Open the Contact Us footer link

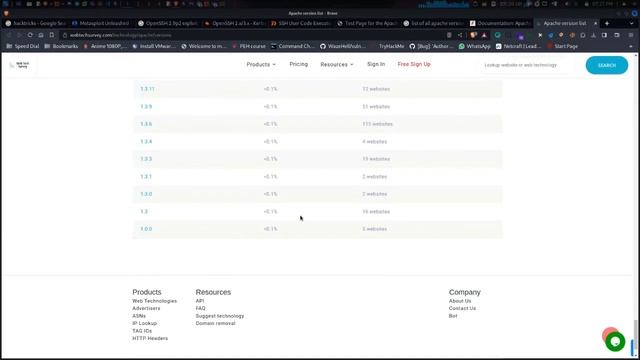click(x=462, y=309)
